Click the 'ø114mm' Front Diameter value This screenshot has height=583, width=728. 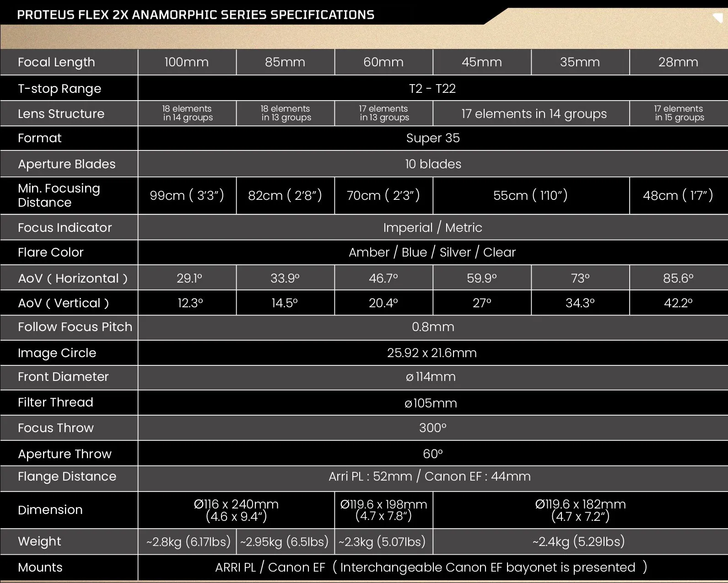[431, 377]
